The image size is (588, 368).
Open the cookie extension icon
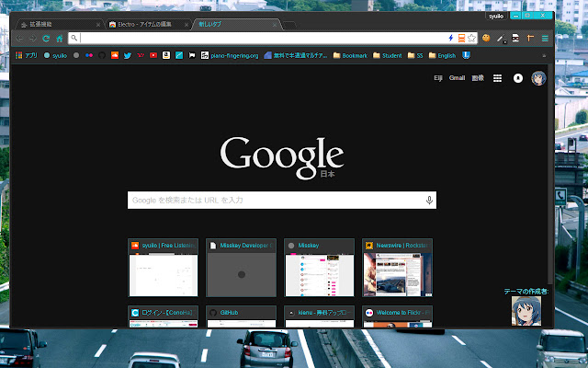pyautogui.click(x=486, y=38)
